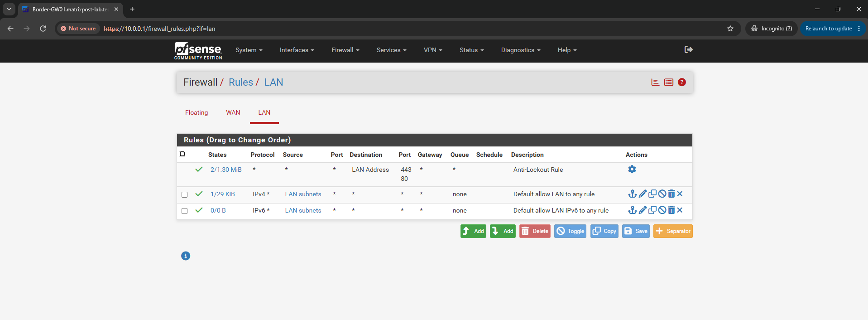This screenshot has width=868, height=320.
Task: Click the logout icon in navbar
Action: pyautogui.click(x=688, y=49)
